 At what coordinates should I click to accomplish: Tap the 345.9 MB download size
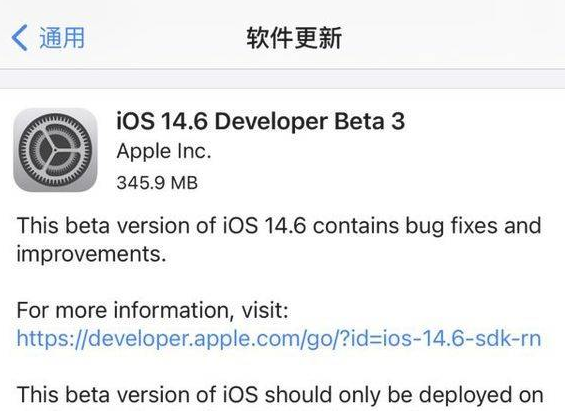click(157, 183)
